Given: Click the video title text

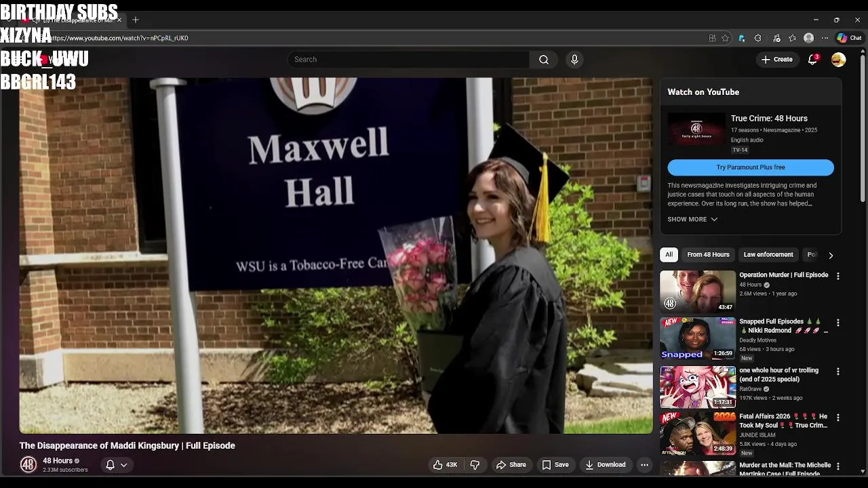Looking at the screenshot, I should tap(127, 446).
